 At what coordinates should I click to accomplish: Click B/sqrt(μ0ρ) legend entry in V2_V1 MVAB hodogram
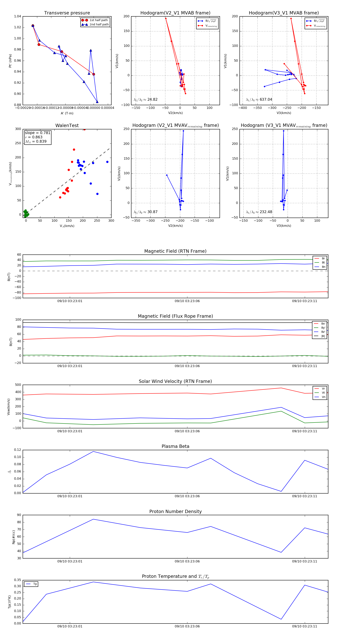(207, 21)
